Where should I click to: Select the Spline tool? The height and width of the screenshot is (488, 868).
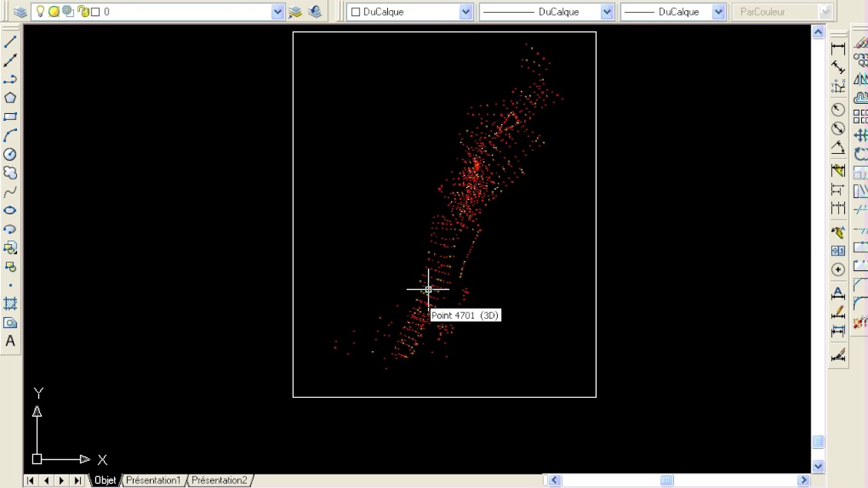(10, 192)
